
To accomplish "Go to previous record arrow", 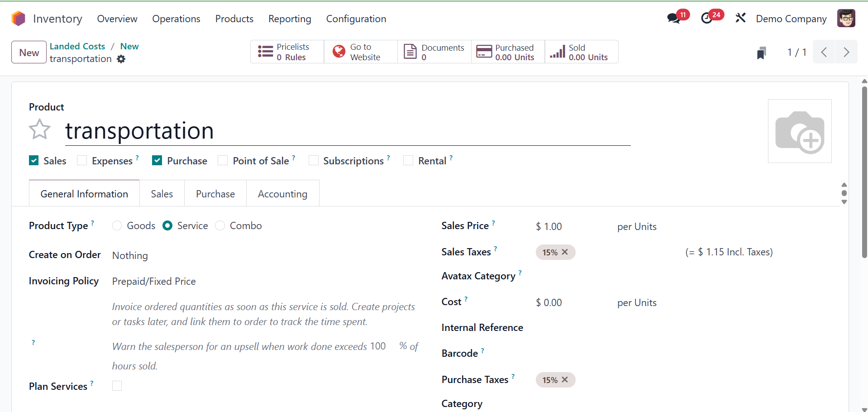I will pos(824,52).
